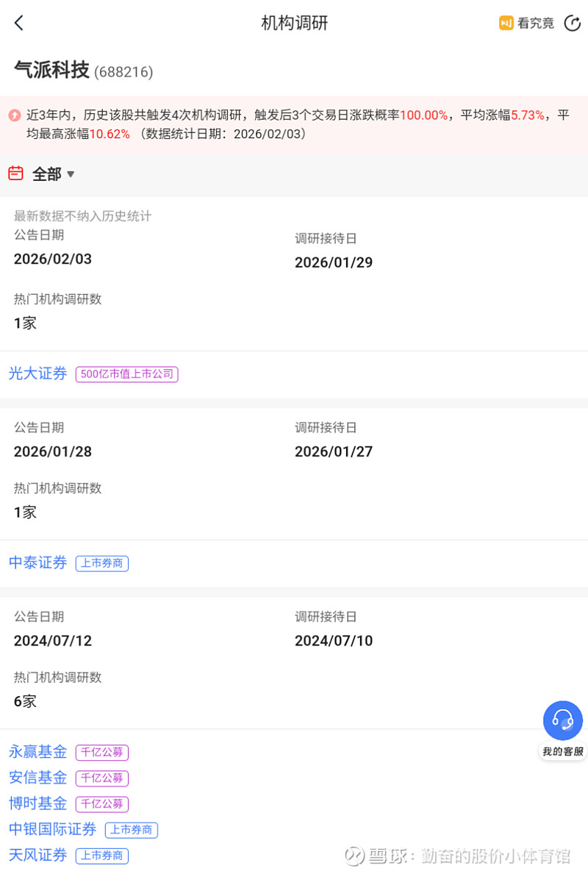Tap the 气派科技 stock name
The height and width of the screenshot is (874, 588).
pos(51,70)
